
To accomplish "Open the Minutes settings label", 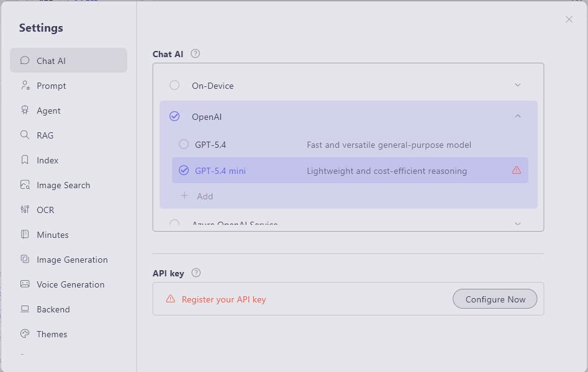I will tap(53, 235).
